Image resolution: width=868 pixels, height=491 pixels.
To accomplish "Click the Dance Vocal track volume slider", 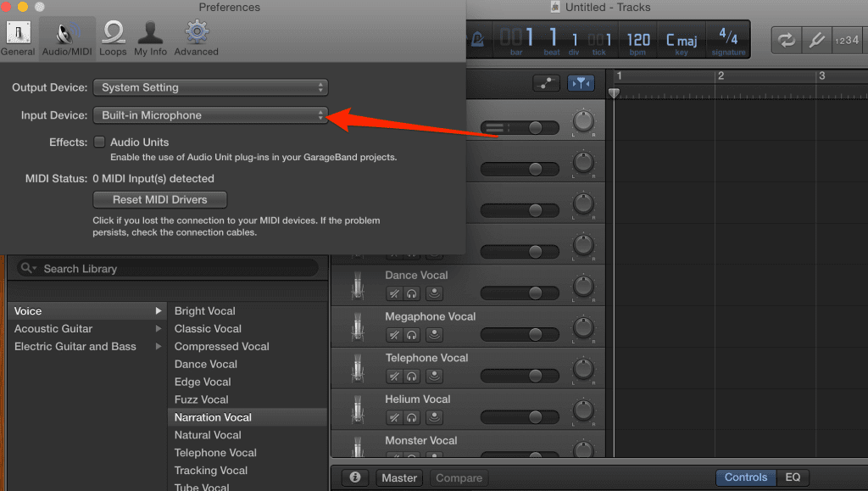I will 520,293.
